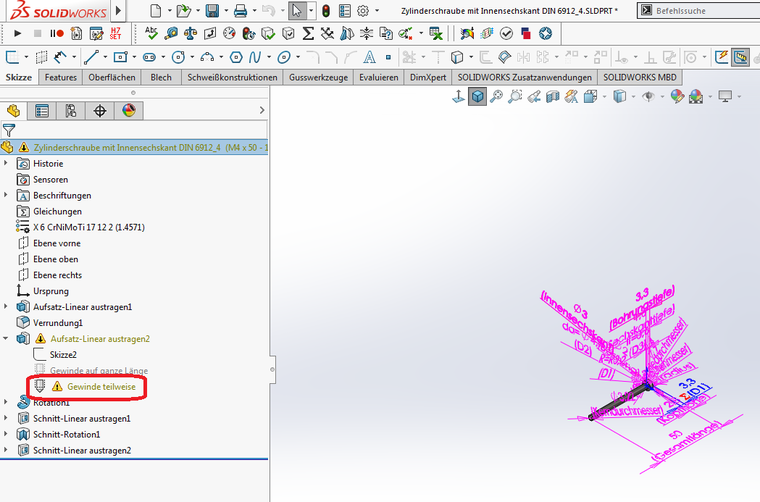Screen dimensions: 760x502
Task: Switch to the Schweißkonstruktionen tab
Action: click(232, 77)
